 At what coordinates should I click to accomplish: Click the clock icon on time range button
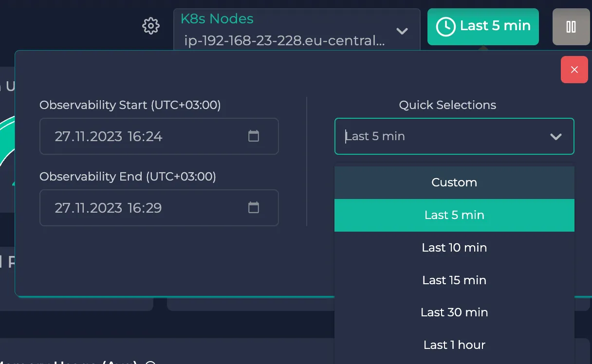pyautogui.click(x=445, y=26)
